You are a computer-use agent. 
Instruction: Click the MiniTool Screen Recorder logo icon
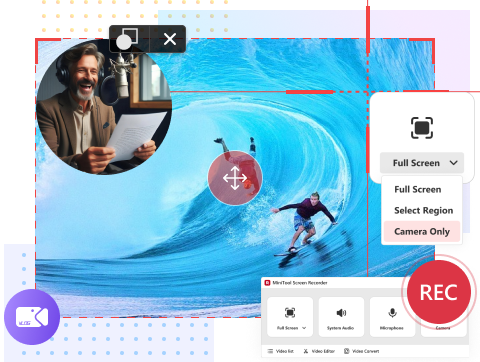[x=267, y=283]
